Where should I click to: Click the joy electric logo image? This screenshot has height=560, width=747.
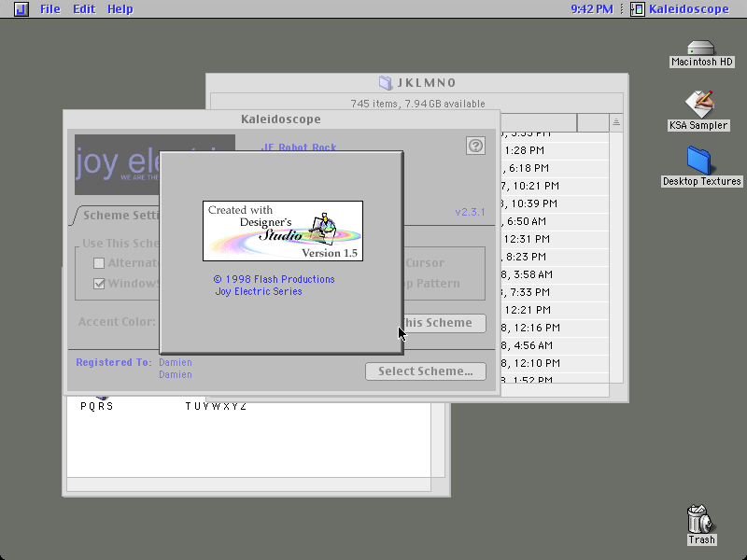coord(118,164)
